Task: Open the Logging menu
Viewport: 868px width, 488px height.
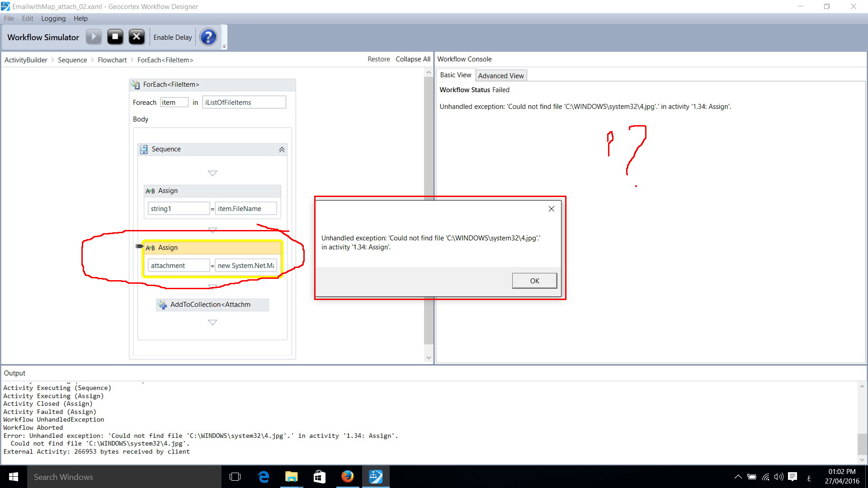Action: click(x=53, y=19)
